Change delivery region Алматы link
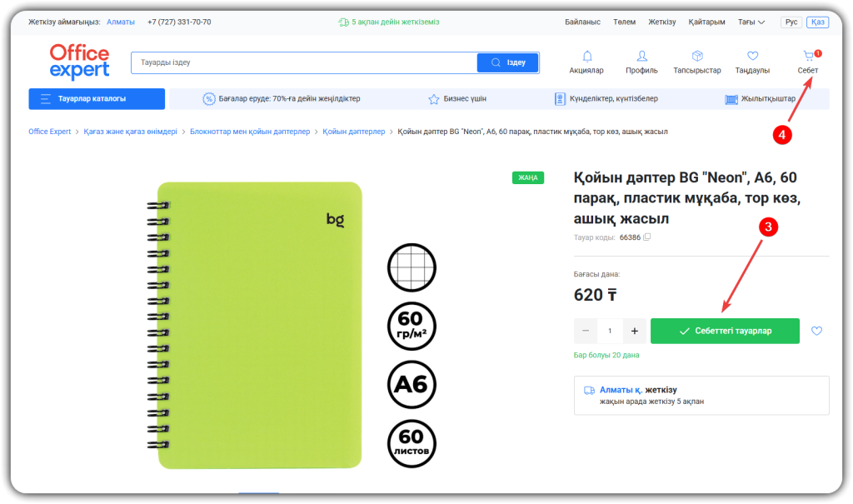Image resolution: width=853 pixels, height=504 pixels. [121, 22]
